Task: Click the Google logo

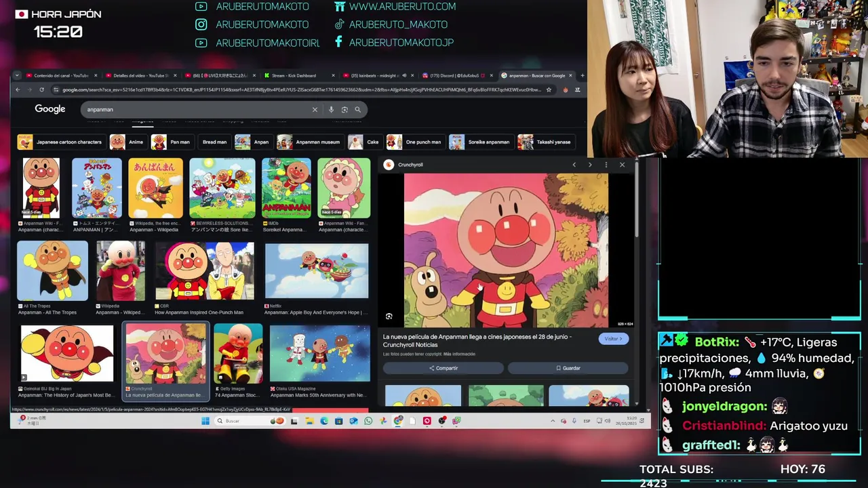Action: tap(50, 109)
